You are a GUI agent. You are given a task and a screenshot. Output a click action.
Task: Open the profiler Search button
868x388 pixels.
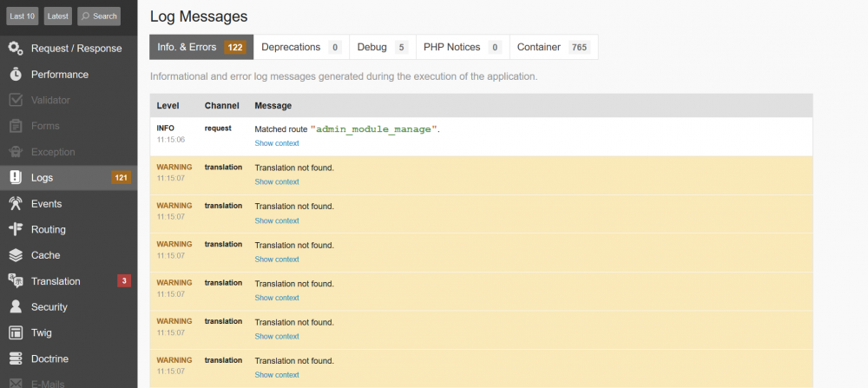pyautogui.click(x=99, y=16)
